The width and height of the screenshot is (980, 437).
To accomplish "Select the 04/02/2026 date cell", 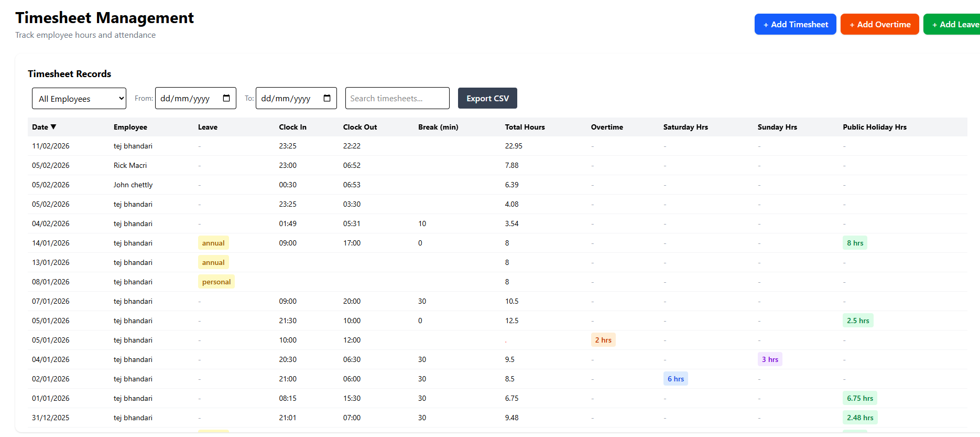I will coord(51,223).
